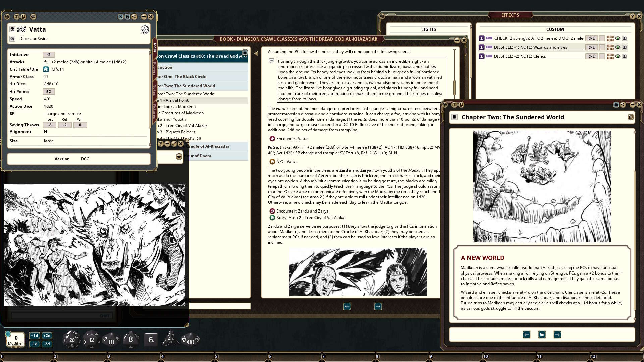The height and width of the screenshot is (362, 644).
Task: Click the -2d dice chain button
Action: 47,344
